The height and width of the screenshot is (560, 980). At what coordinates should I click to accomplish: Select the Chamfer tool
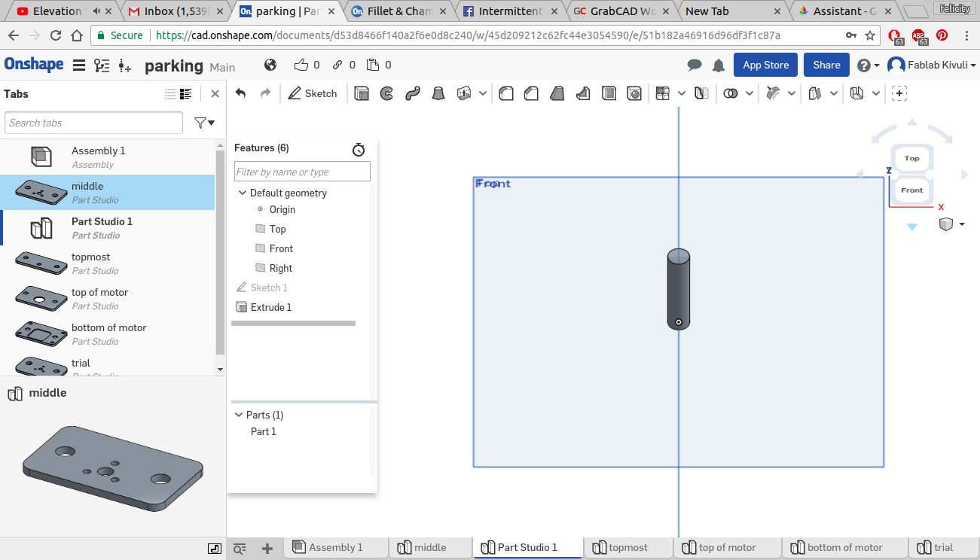tap(532, 93)
